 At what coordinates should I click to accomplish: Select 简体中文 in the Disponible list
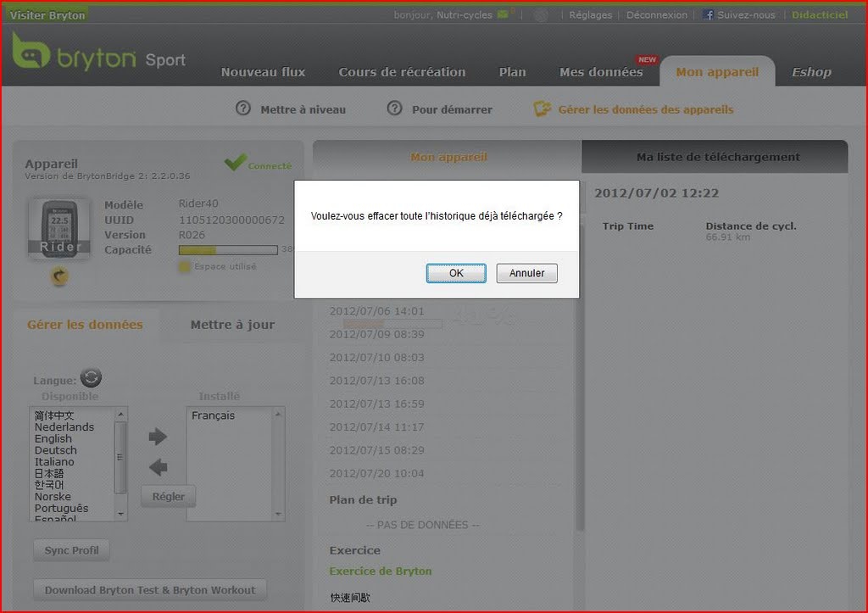pos(54,415)
